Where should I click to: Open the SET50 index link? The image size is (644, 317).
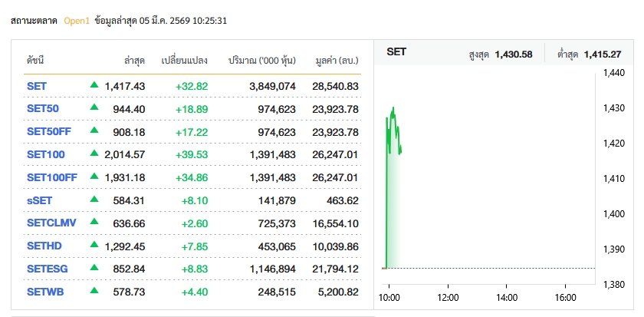click(42, 109)
